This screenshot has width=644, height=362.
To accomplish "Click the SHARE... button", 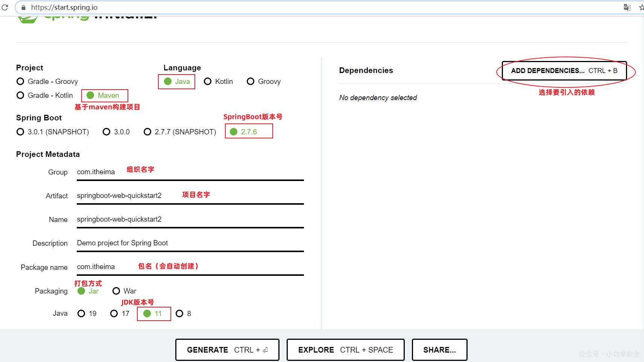I will pyautogui.click(x=440, y=350).
